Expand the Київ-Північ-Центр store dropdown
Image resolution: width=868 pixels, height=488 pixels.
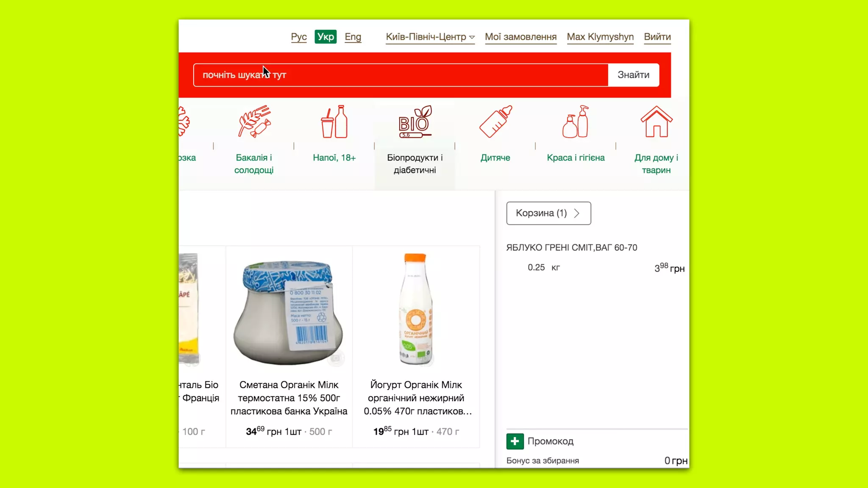click(x=430, y=37)
